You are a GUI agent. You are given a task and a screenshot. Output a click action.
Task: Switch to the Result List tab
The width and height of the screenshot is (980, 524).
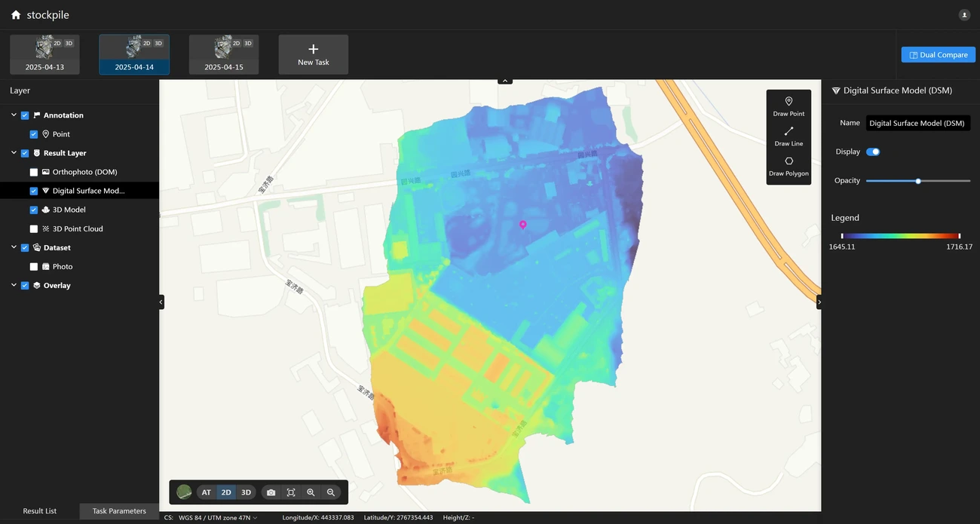pyautogui.click(x=40, y=511)
